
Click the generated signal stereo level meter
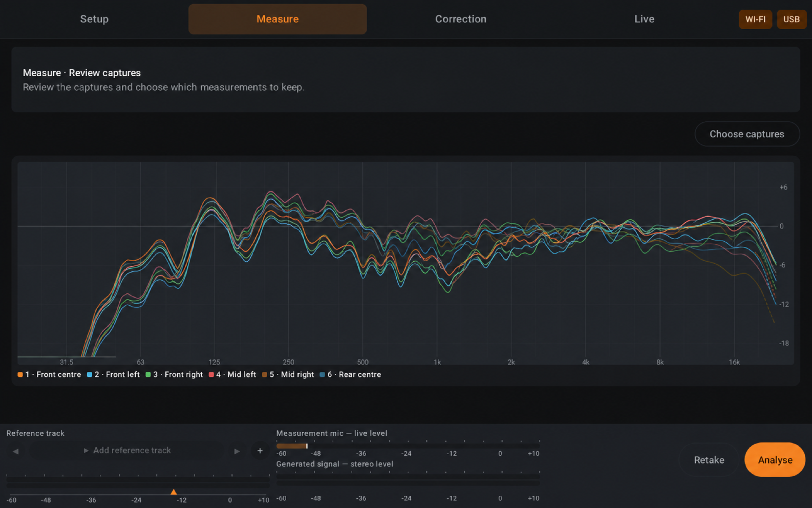click(408, 479)
